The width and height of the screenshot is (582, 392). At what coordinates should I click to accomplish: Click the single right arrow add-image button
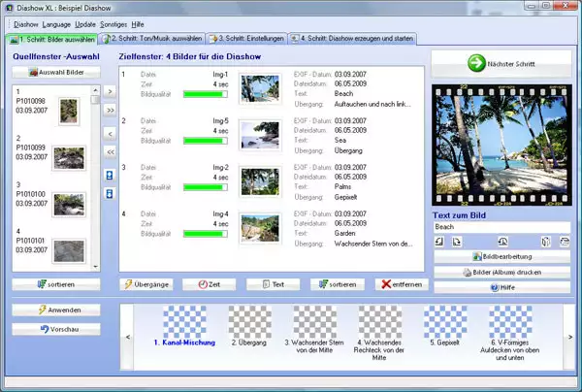pyautogui.click(x=110, y=91)
